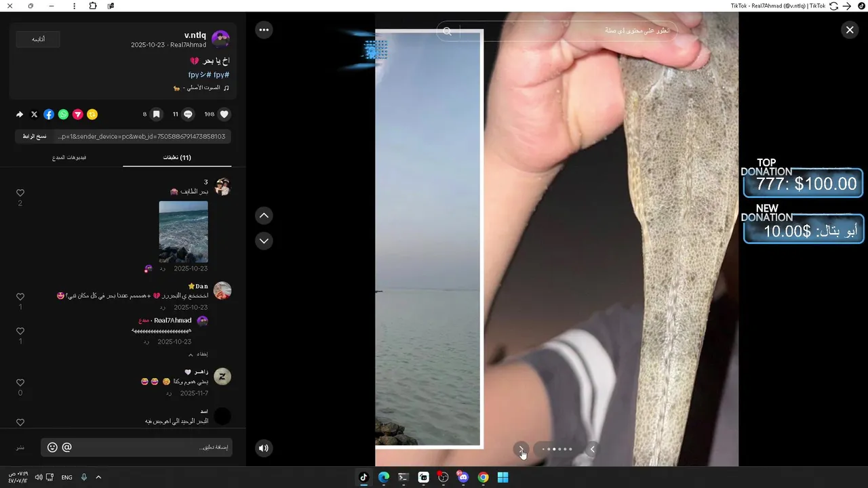
Task: Click the in-video search magnifier icon
Action: point(447,31)
